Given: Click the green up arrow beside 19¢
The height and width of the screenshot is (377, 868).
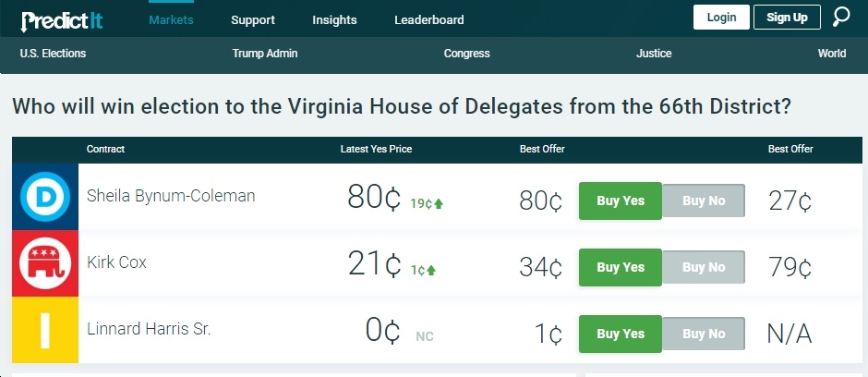Looking at the screenshot, I should [x=439, y=203].
